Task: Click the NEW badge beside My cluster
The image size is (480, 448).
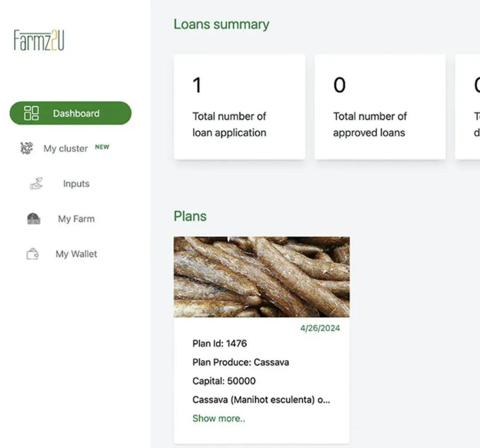Action: (x=102, y=147)
